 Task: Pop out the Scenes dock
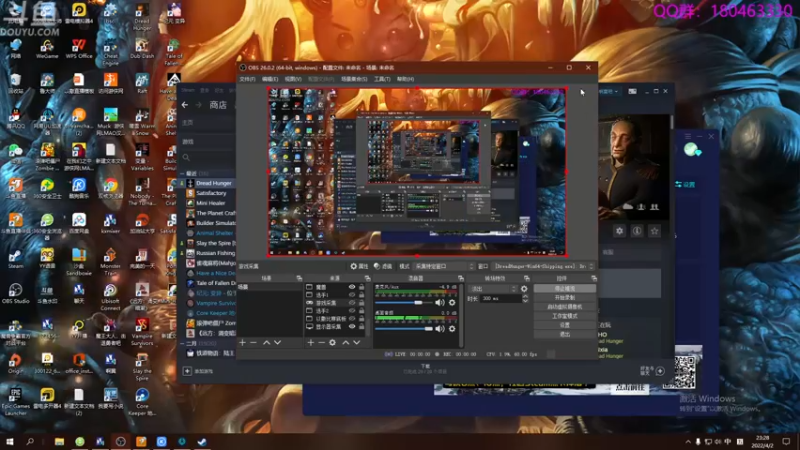tap(299, 278)
